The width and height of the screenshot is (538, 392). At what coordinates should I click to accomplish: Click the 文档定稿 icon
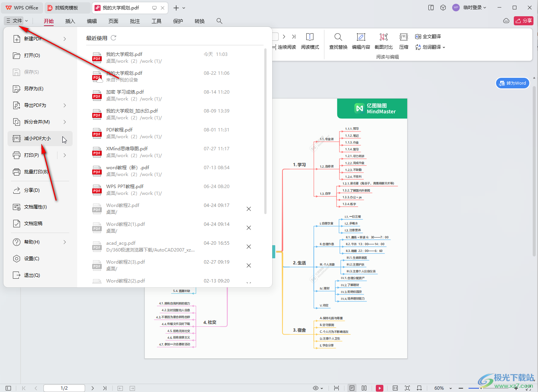pos(17,223)
